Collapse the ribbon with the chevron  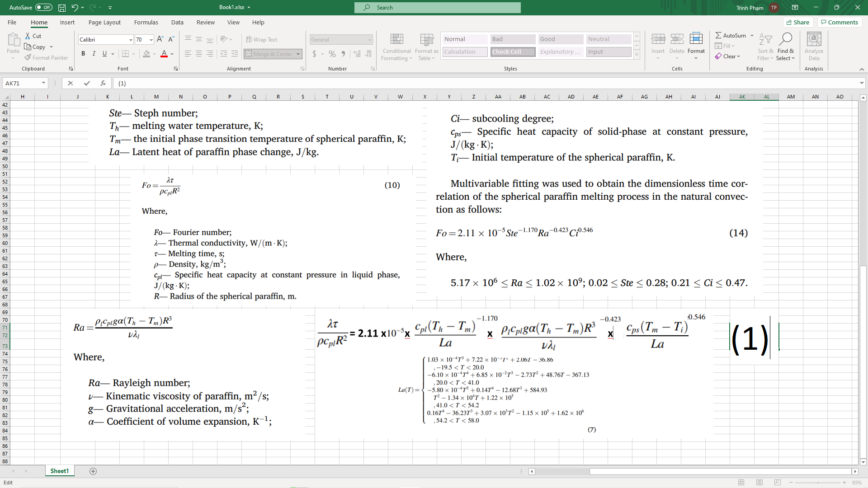pyautogui.click(x=862, y=69)
